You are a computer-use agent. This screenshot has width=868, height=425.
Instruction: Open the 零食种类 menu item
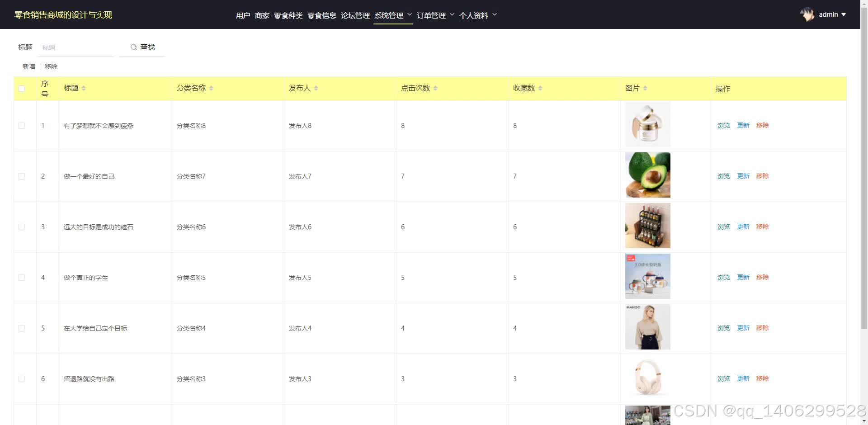click(288, 15)
